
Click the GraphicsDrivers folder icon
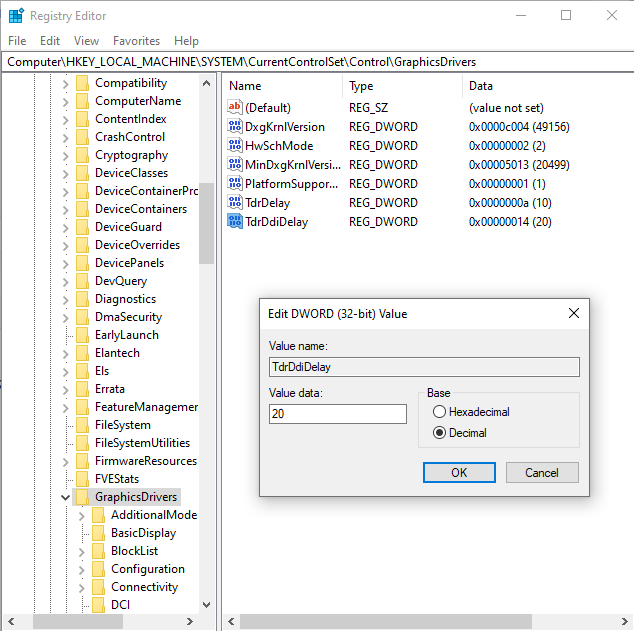pyautogui.click(x=82, y=497)
